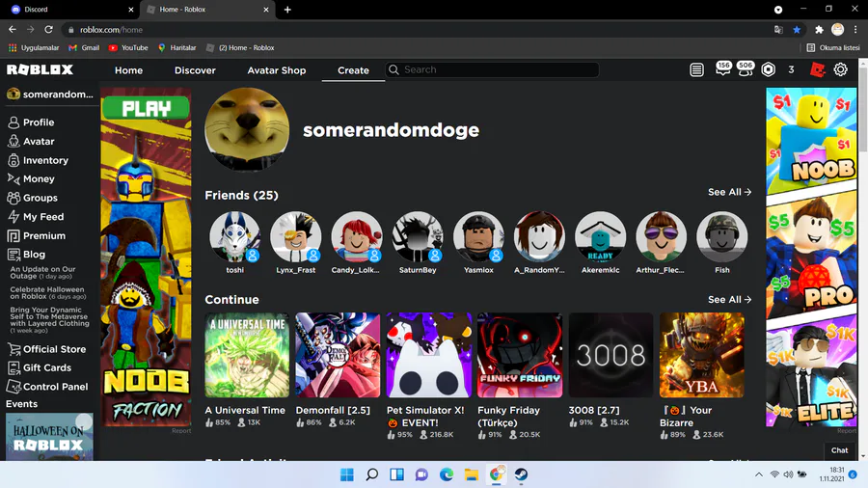
Task: Reload the page
Action: (49, 29)
